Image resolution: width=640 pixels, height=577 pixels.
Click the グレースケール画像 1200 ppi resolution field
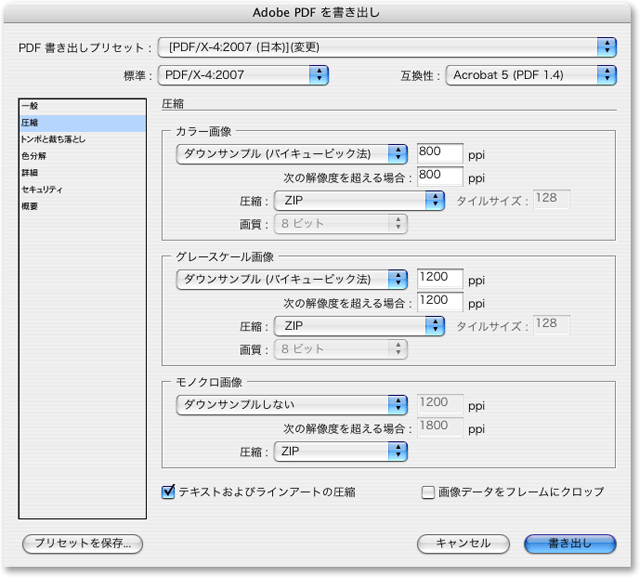pyautogui.click(x=440, y=279)
